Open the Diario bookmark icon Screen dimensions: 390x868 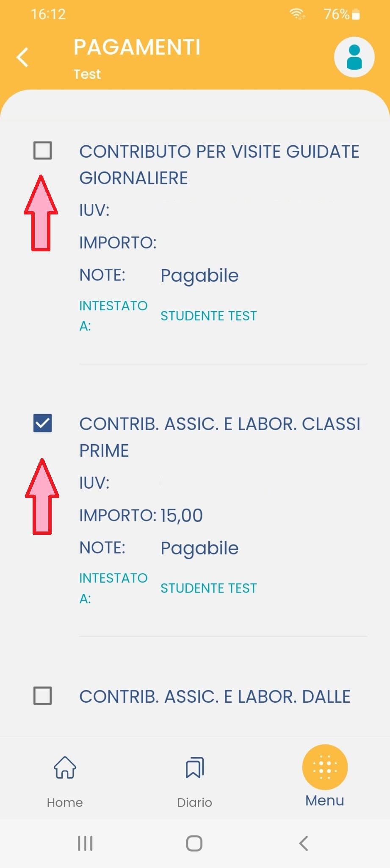point(195,768)
